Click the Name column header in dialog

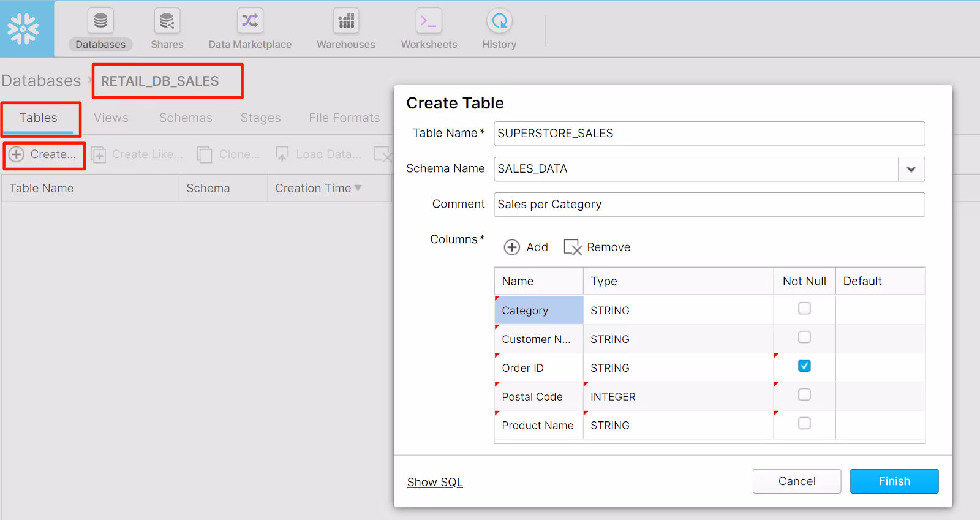tap(539, 281)
